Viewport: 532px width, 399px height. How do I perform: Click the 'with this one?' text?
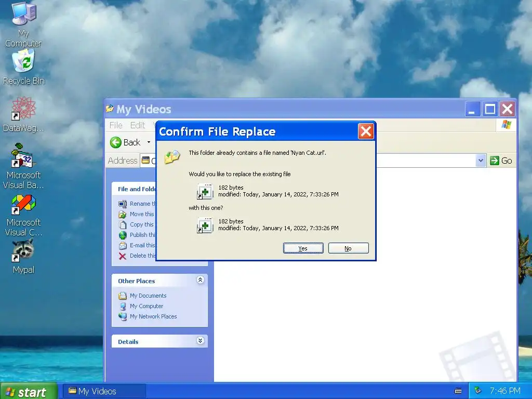click(206, 208)
